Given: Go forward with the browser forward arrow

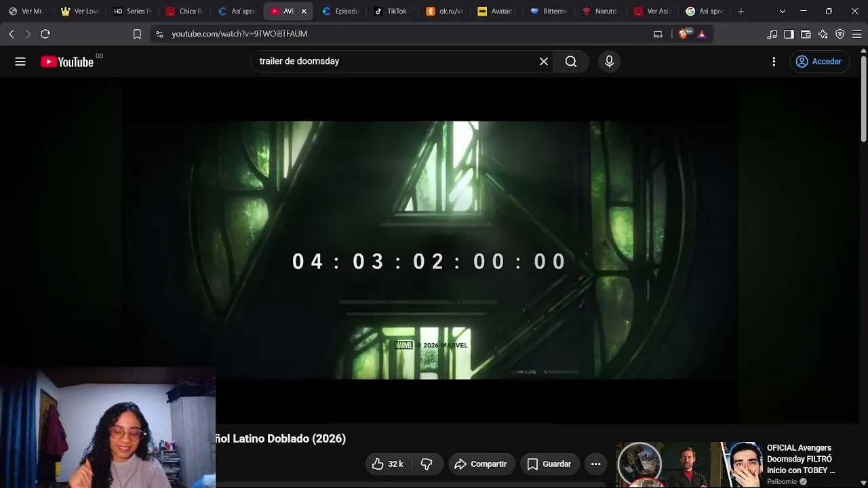Looking at the screenshot, I should (x=28, y=34).
